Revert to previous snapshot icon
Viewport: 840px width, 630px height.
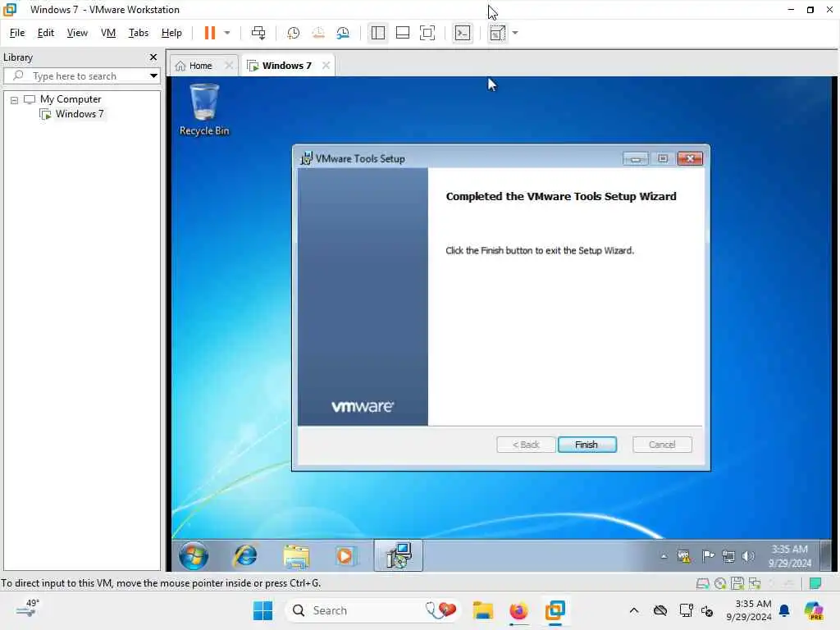318,33
